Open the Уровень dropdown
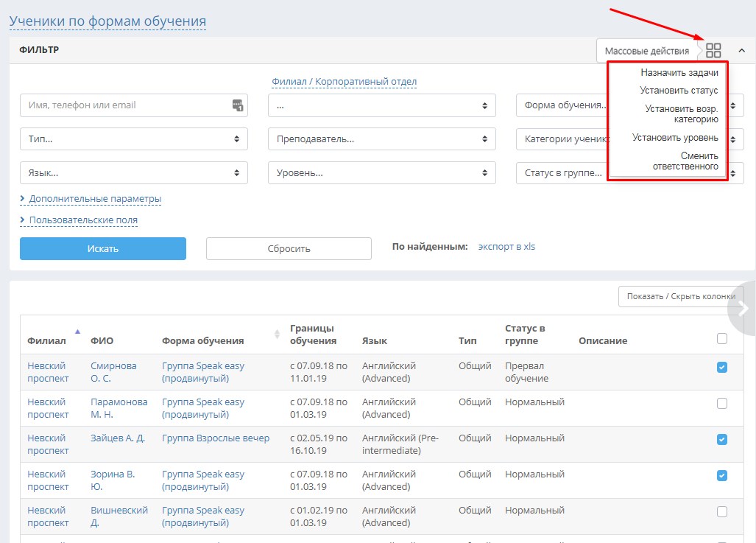756x543 pixels. (x=382, y=173)
